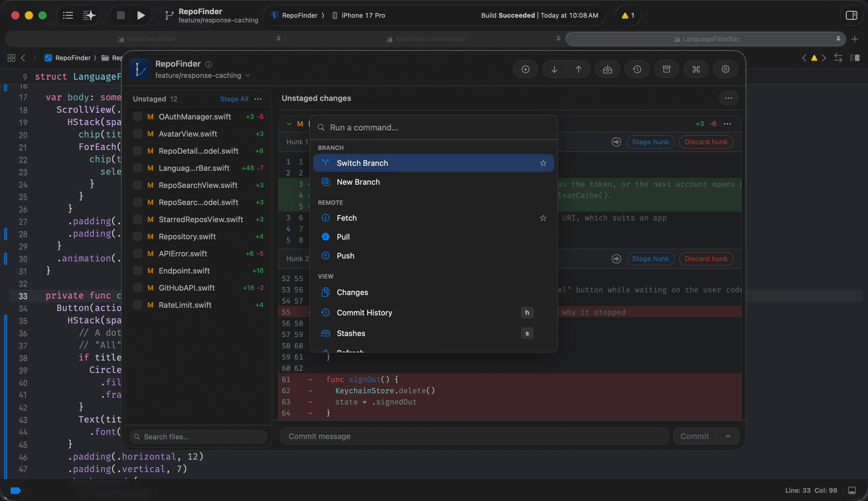Check the AvatarView.swift file checkbox

tap(137, 133)
